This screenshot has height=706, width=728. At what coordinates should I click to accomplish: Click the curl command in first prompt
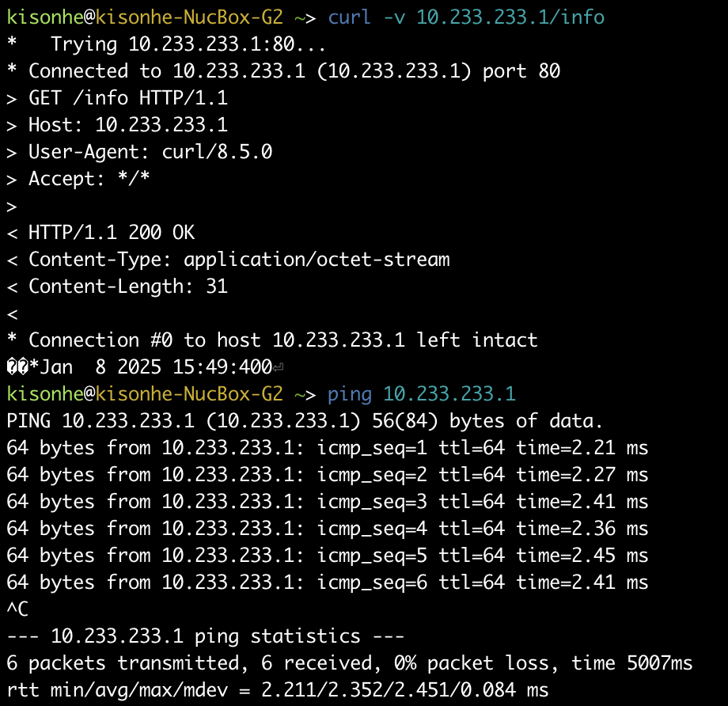[x=349, y=17]
